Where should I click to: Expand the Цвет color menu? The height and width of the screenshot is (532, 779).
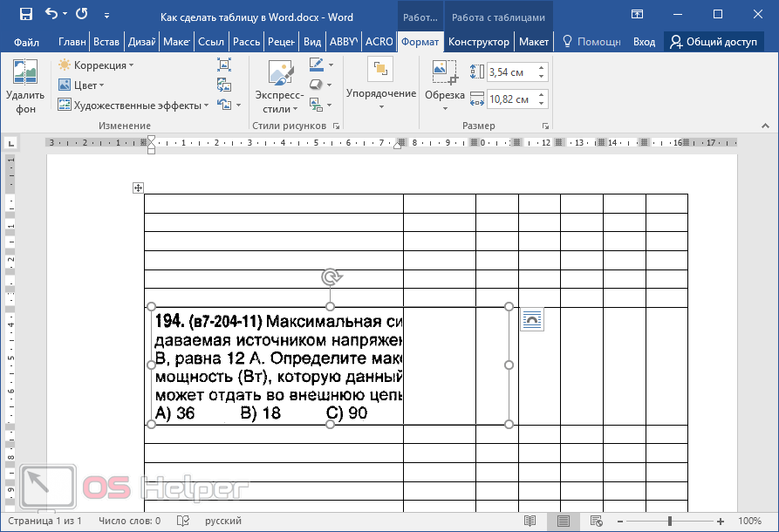click(81, 85)
